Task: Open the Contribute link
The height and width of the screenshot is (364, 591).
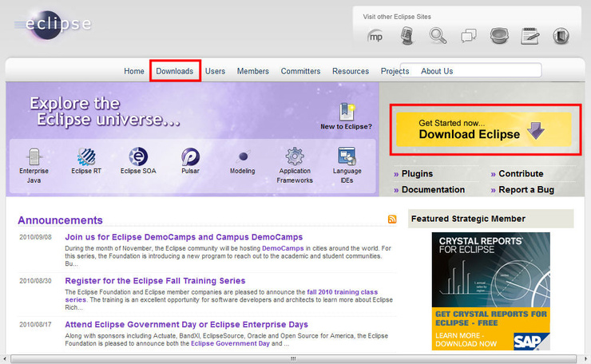Action: [x=521, y=174]
